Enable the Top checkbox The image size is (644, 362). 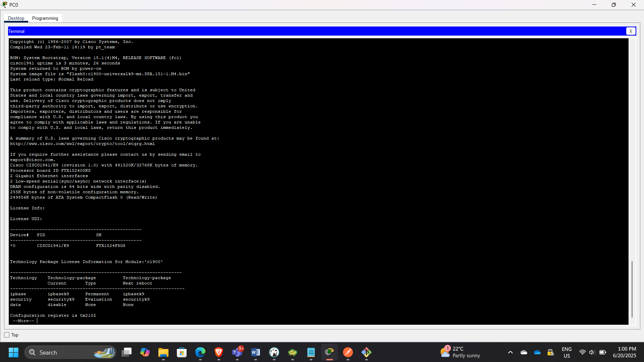click(7, 334)
